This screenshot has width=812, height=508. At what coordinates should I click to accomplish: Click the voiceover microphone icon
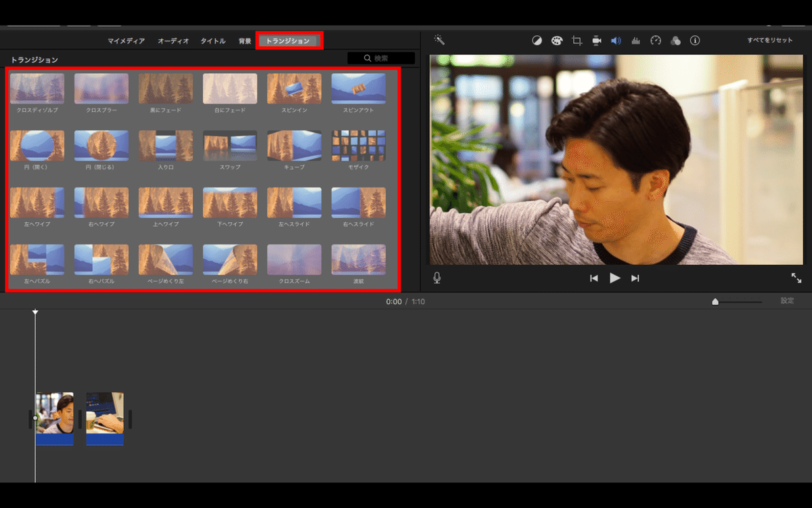point(437,278)
